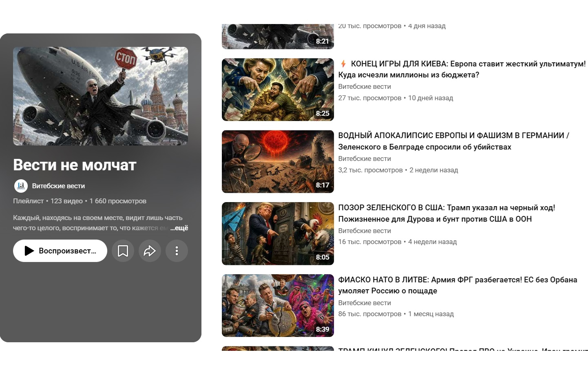Image resolution: width=588 pixels, height=383 pixels.
Task: Open the ФИАСКО НАТО В ЛИТВЕ video title
Action: pyautogui.click(x=458, y=285)
